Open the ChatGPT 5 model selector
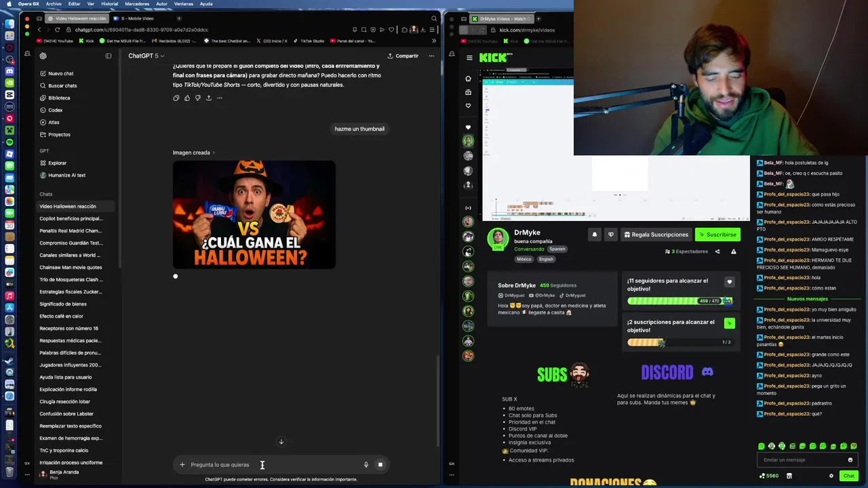This screenshot has width=868, height=488. coord(146,56)
